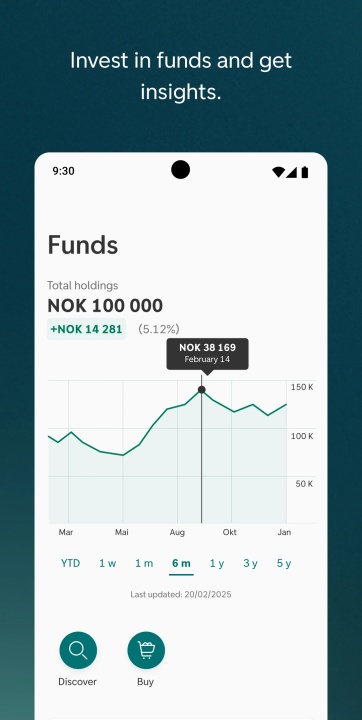Click the NOK 38 169 chart tooltip

pyautogui.click(x=207, y=354)
